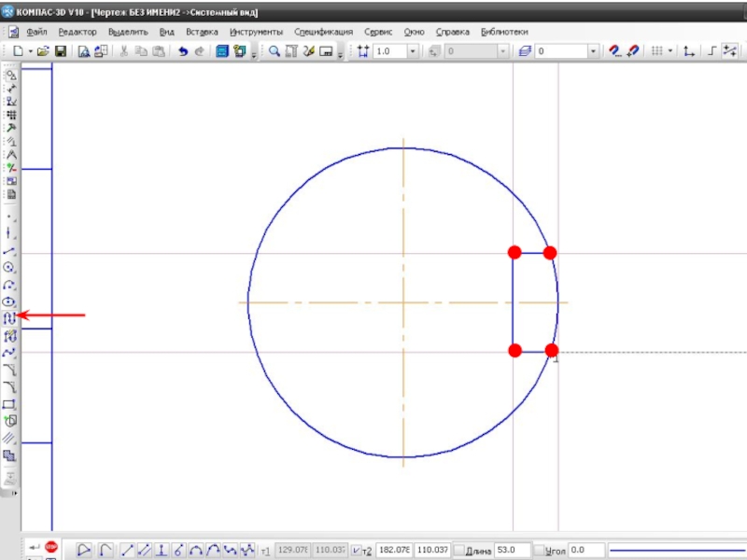Select the Rectangle tool in left panel
Screen dimensions: 747x560
[9, 404]
